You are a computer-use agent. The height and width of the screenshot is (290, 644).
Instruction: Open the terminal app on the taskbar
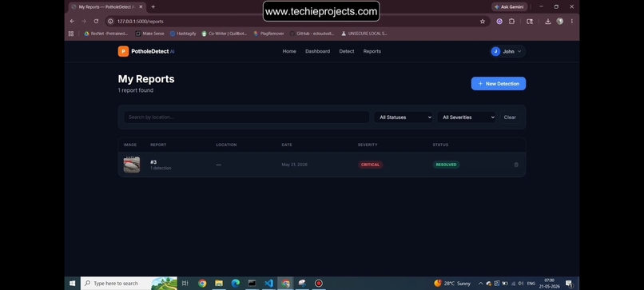(x=252, y=284)
